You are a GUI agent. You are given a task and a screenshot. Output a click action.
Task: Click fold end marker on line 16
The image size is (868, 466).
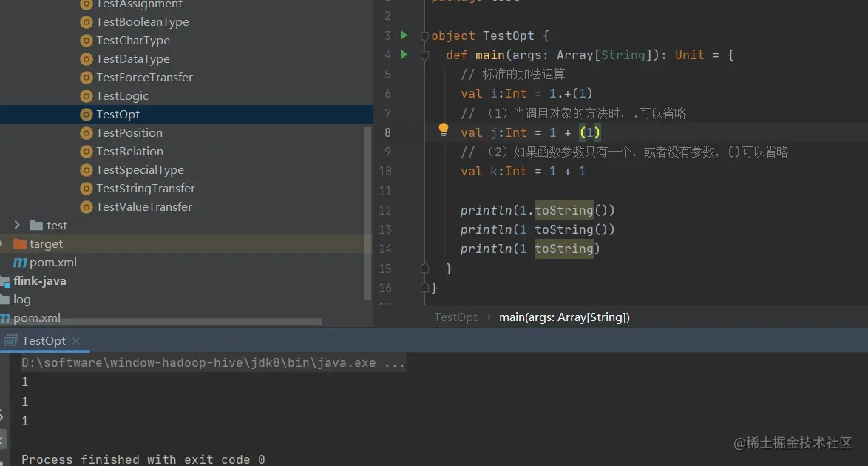[x=424, y=288]
